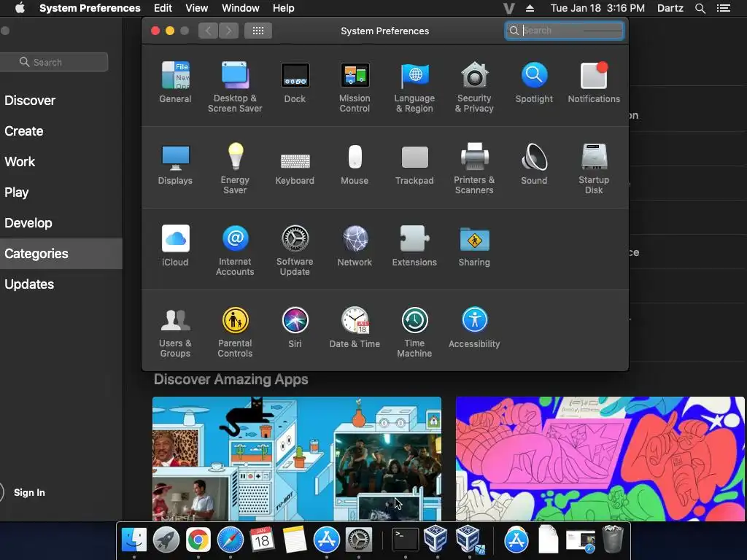Open Accessibility preferences

474,327
